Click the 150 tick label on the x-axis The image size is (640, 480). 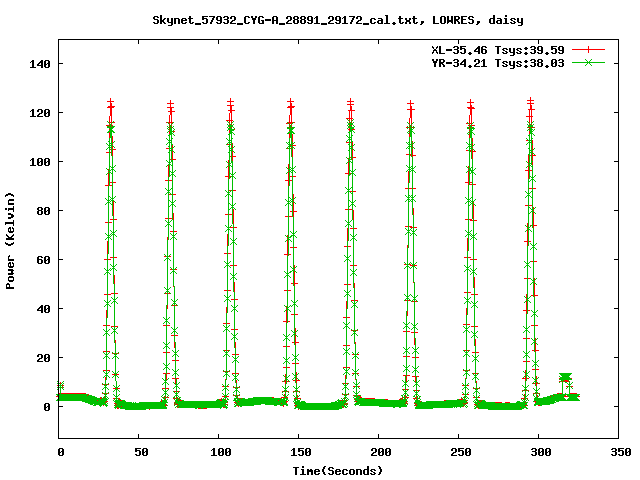coord(301,452)
